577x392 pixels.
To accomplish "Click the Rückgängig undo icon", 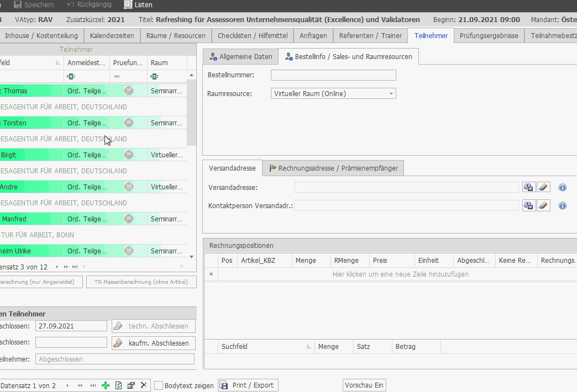I will coord(71,4).
